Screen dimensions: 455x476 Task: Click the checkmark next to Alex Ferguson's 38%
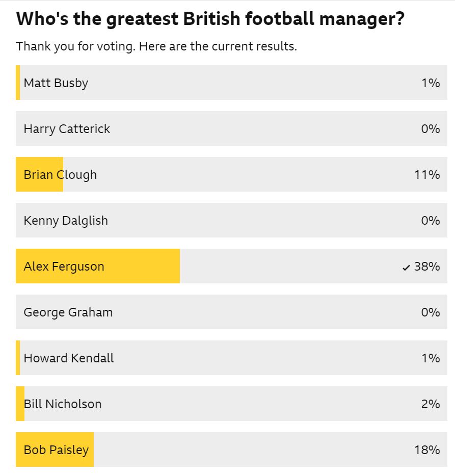pos(406,267)
